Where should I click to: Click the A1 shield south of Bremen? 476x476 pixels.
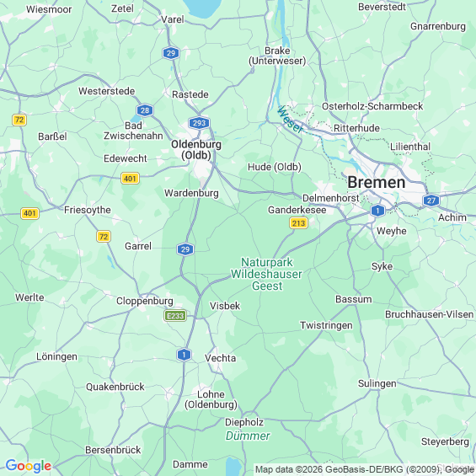[377, 211]
